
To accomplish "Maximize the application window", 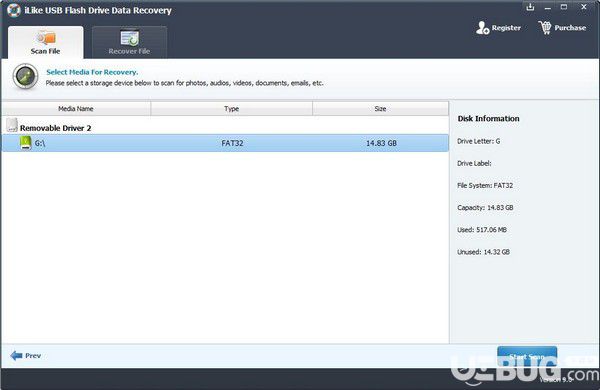I will point(564,7).
